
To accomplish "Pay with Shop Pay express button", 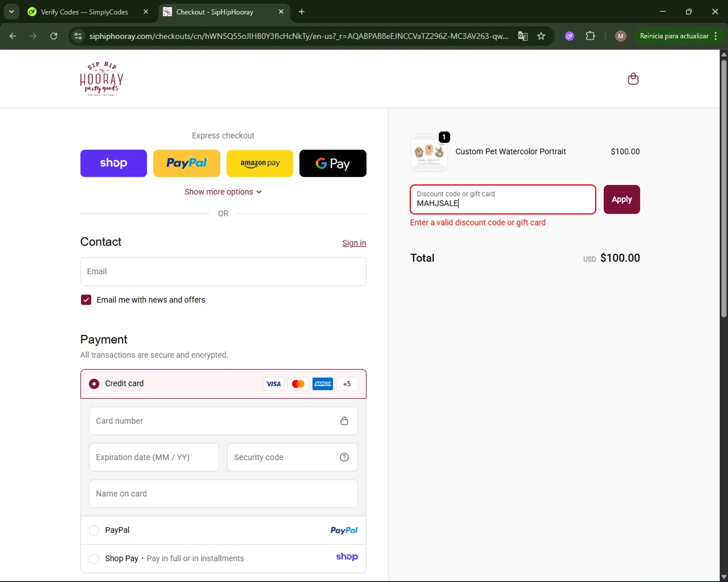I will click(x=114, y=163).
